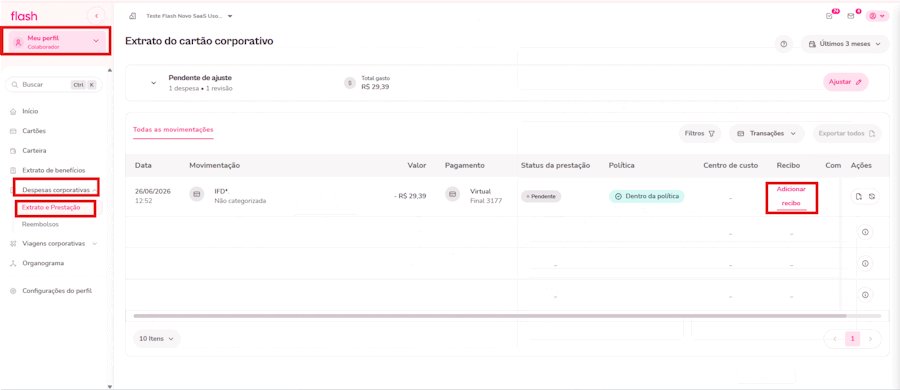Image resolution: width=900 pixels, height=390 pixels.
Task: Click the Ações column header
Action: click(x=861, y=165)
